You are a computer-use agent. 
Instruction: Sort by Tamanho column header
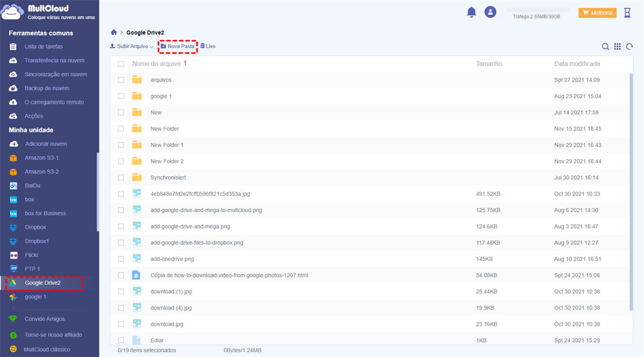[489, 63]
